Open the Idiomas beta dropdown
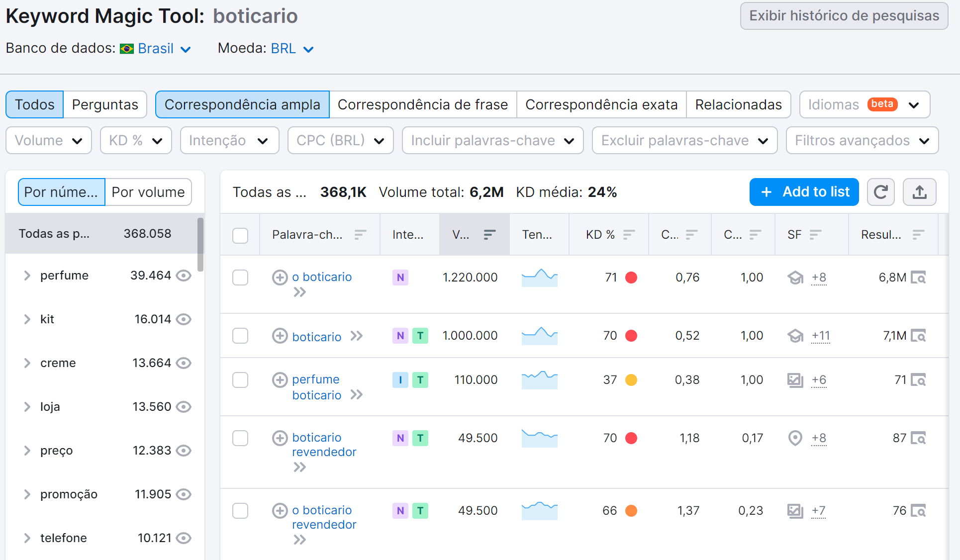 [x=864, y=104]
